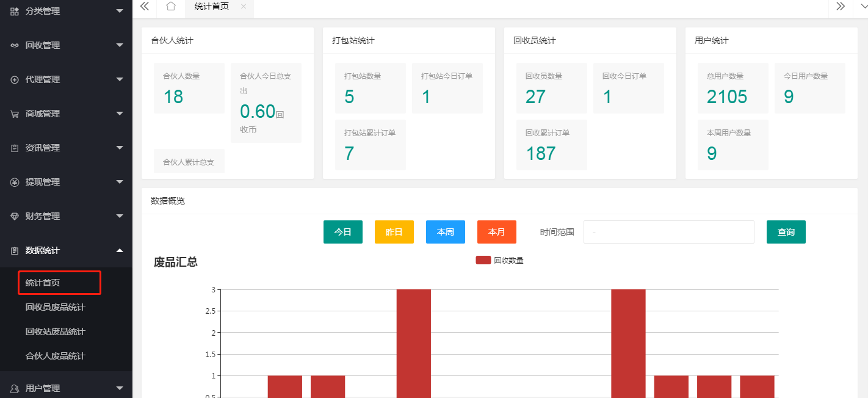Screen dimensions: 868x398
Task: Expand the 分类管理 menu arrow
Action: [x=120, y=11]
